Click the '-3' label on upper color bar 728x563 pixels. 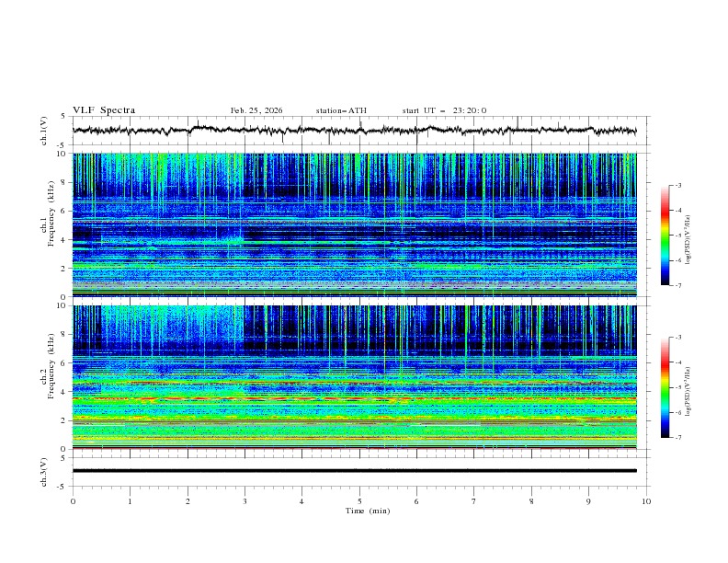(x=677, y=185)
